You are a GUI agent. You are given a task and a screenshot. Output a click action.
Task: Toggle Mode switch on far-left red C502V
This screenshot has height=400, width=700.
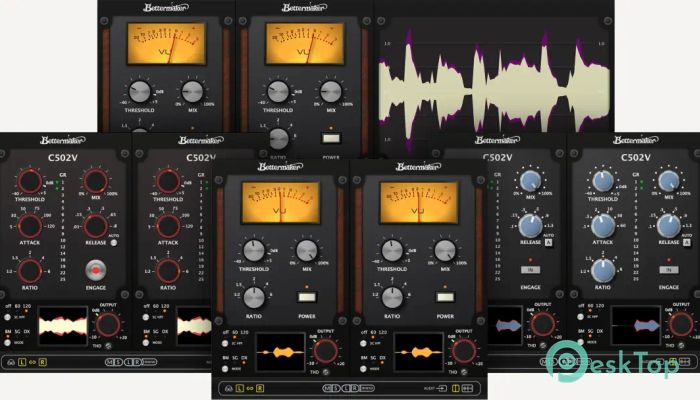click(6, 340)
